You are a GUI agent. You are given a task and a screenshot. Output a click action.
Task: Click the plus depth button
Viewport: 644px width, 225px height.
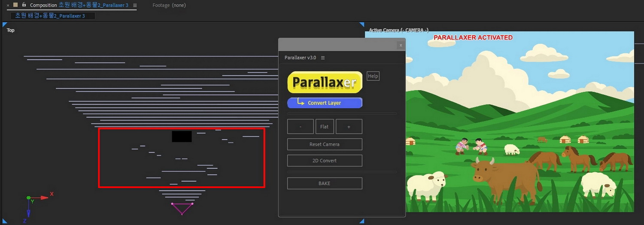pos(349,127)
